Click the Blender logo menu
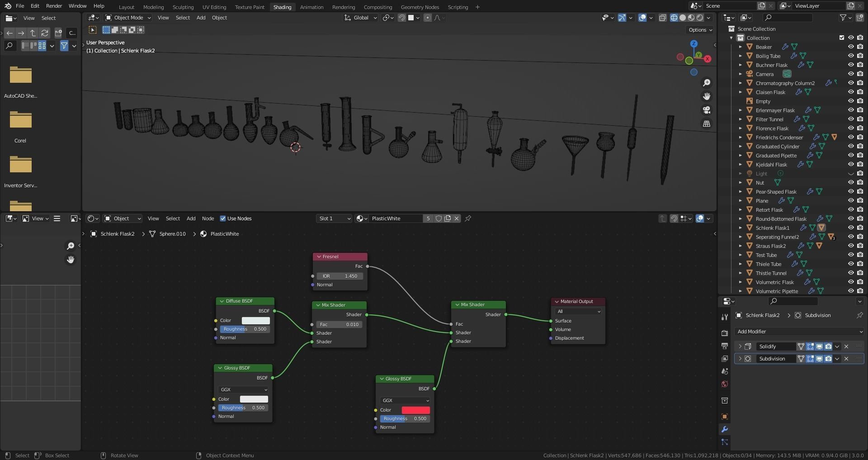Screen dimensions: 868x460 8,6
